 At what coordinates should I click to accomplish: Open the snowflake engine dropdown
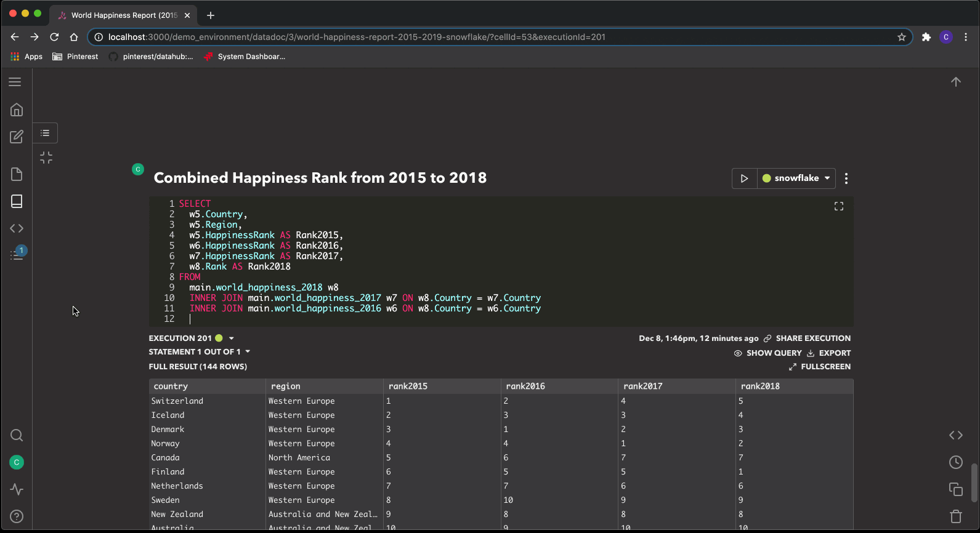(796, 178)
